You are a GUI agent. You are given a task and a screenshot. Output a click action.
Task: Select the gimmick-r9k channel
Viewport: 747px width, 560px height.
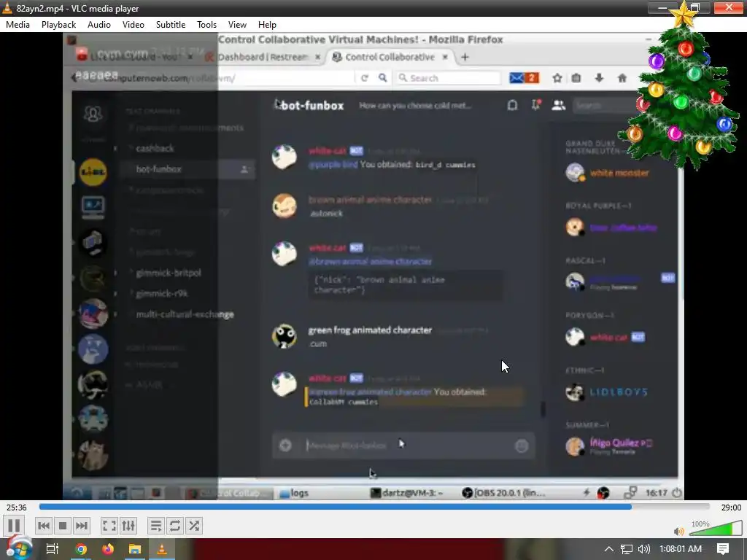coord(161,294)
